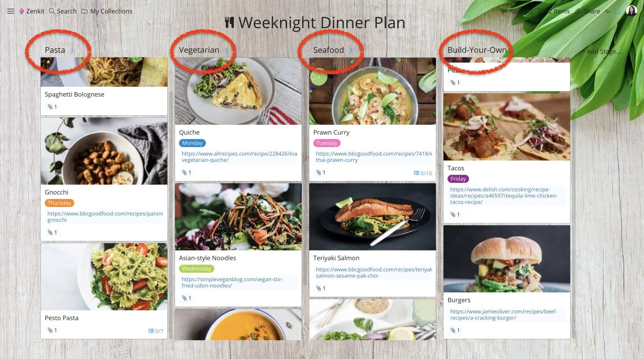Viewport: 644px width, 359px height.
Task: Select the green Wednesday label tag
Action: (x=197, y=268)
